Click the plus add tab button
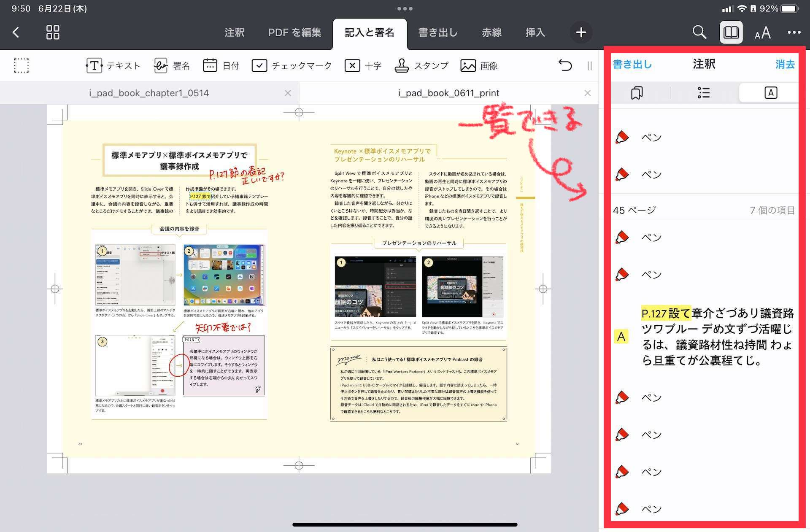 (581, 32)
